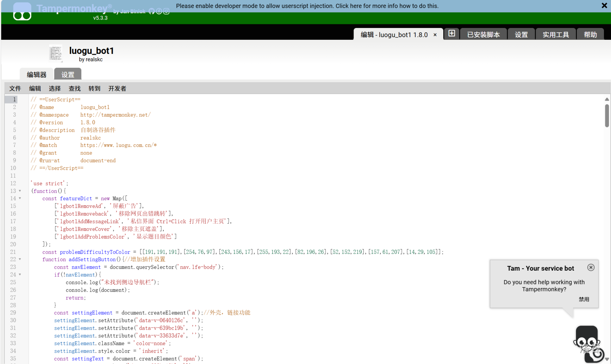Viewport: 611px width, 364px height.
Task: Open the Instagram icon link in header
Action: point(166,11)
